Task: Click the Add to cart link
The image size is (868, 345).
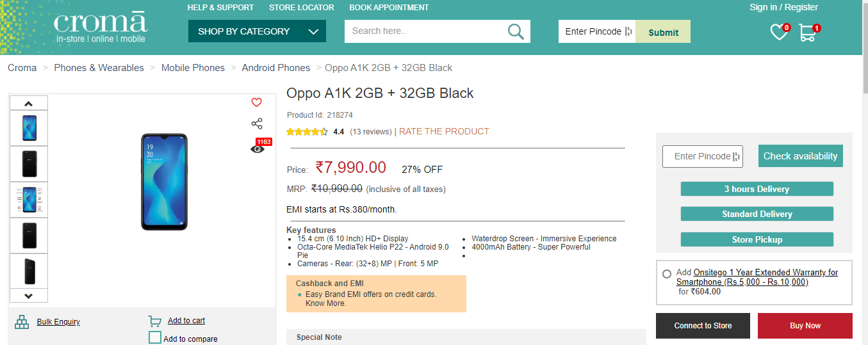Action: tap(186, 321)
